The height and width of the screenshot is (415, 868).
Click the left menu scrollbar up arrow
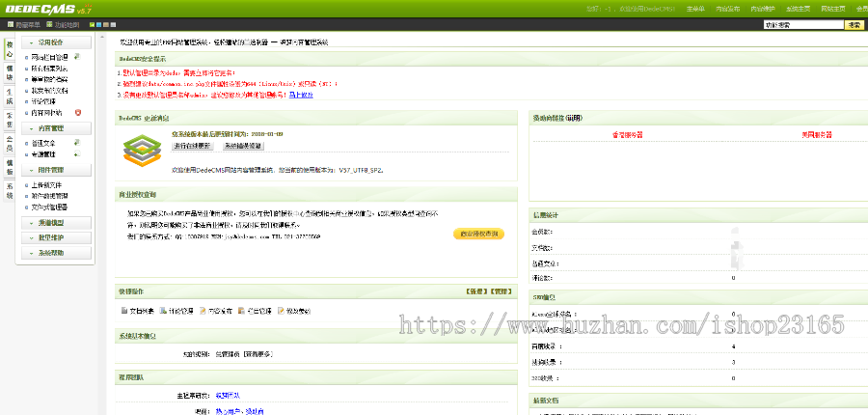pyautogui.click(x=102, y=37)
